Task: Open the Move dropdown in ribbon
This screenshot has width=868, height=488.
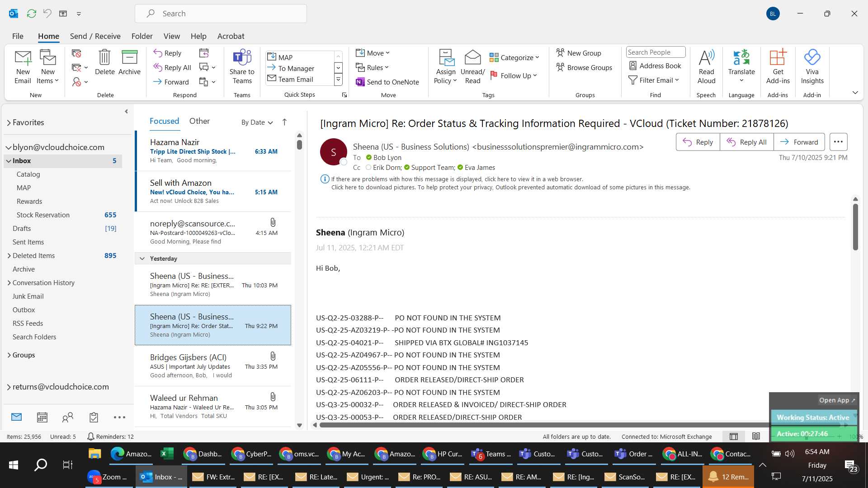Action: (x=373, y=53)
